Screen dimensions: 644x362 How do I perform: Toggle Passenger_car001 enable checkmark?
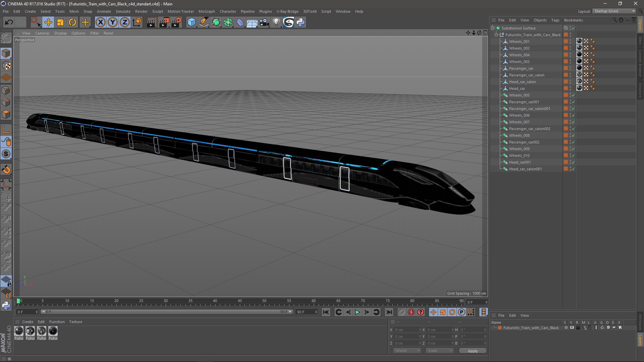tap(574, 102)
